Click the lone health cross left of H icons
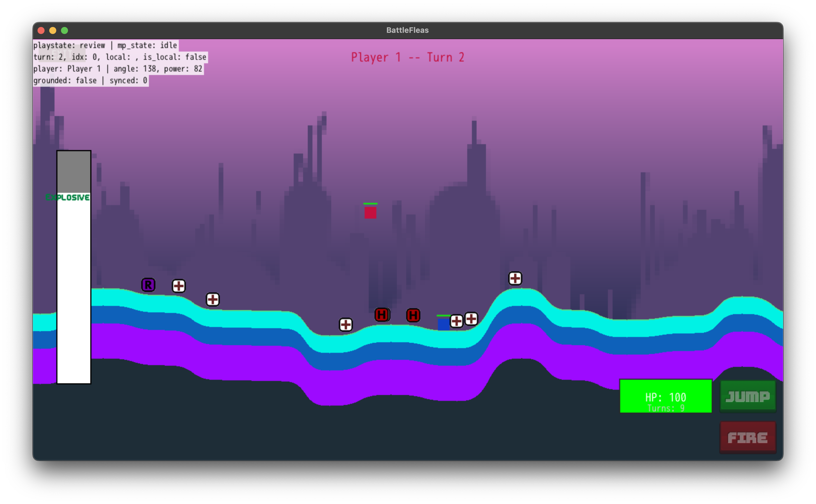 pos(346,325)
